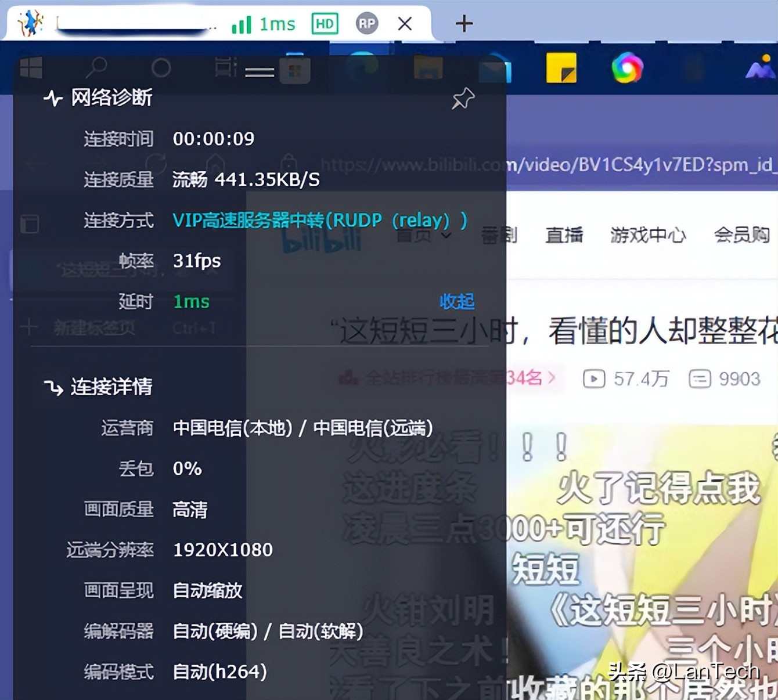Viewport: 778px width, 700px height.
Task: Open the taskbar search magnifier
Action: click(x=96, y=68)
